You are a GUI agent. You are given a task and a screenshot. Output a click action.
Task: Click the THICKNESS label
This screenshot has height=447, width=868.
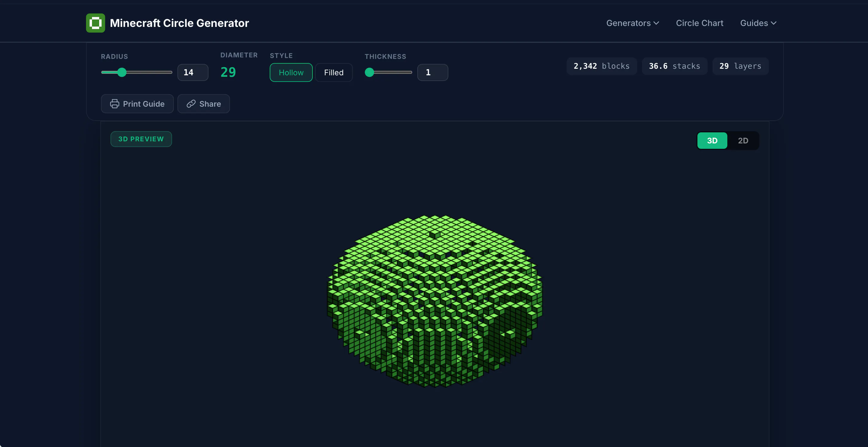tap(385, 56)
